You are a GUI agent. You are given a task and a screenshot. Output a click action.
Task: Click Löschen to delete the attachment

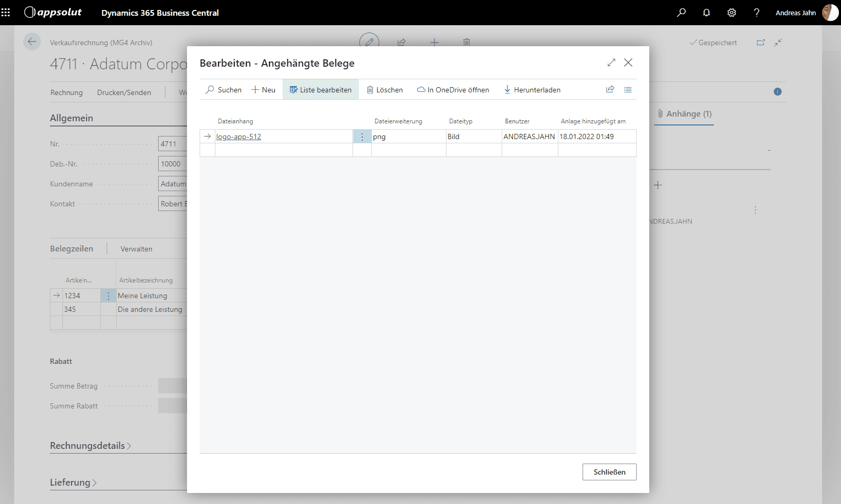click(x=385, y=90)
